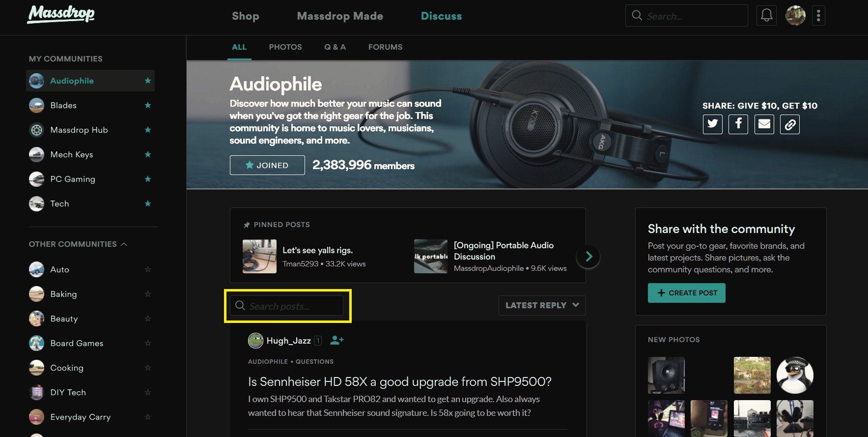Follow Hugh_Jazz using add-user icon

(337, 340)
